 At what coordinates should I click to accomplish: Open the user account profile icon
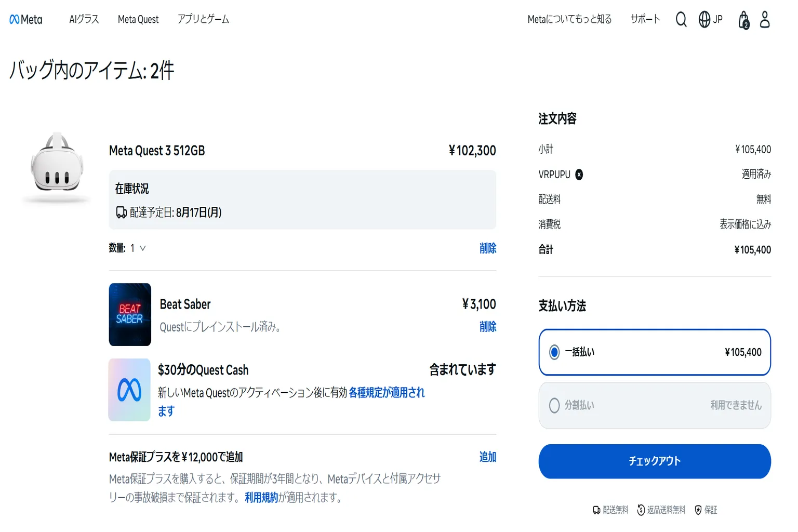[x=765, y=20]
